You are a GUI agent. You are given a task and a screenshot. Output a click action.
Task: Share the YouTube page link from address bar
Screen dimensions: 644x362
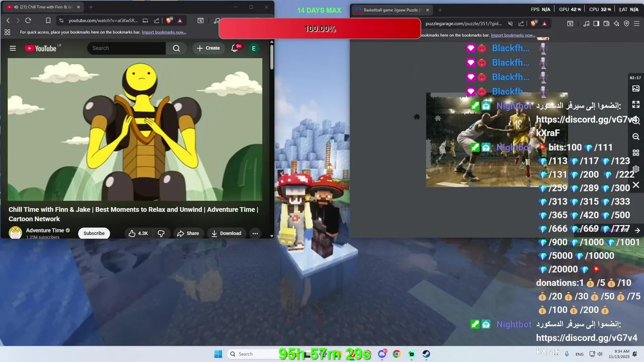[x=156, y=21]
